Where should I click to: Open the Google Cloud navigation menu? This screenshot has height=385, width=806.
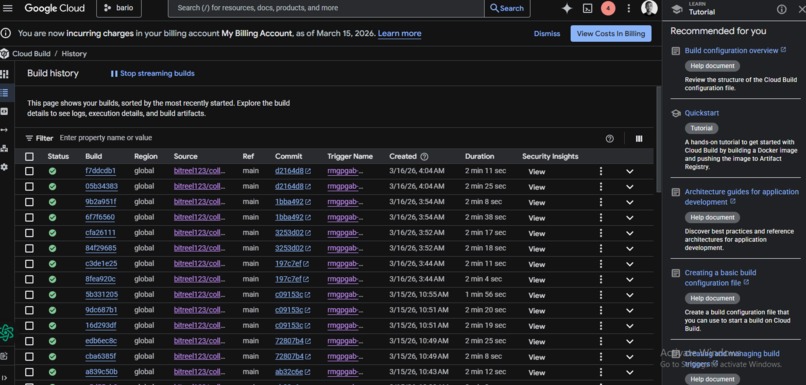coord(8,8)
